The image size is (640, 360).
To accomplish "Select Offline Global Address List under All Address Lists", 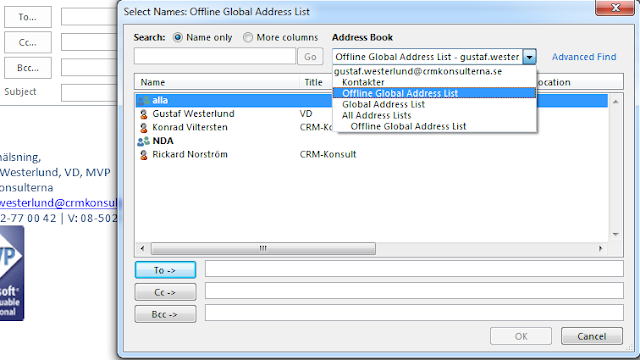I will 408,127.
